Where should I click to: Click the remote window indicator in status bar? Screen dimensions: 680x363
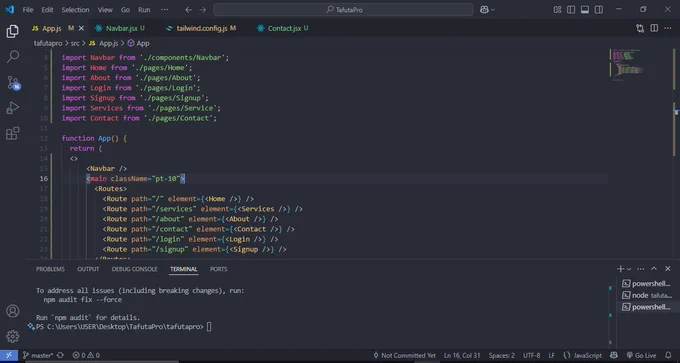(x=9, y=355)
